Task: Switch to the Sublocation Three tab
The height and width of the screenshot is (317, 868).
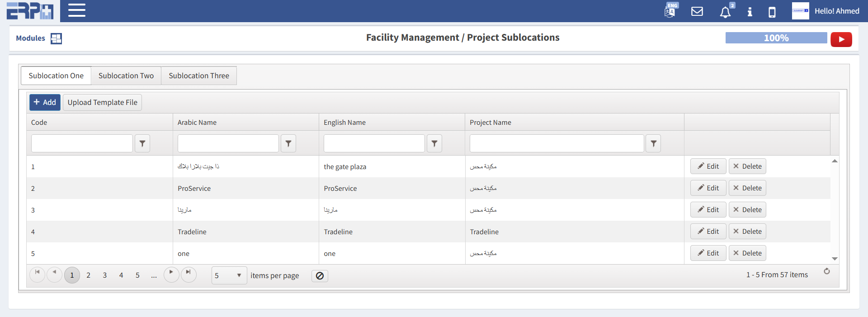Action: (x=199, y=76)
